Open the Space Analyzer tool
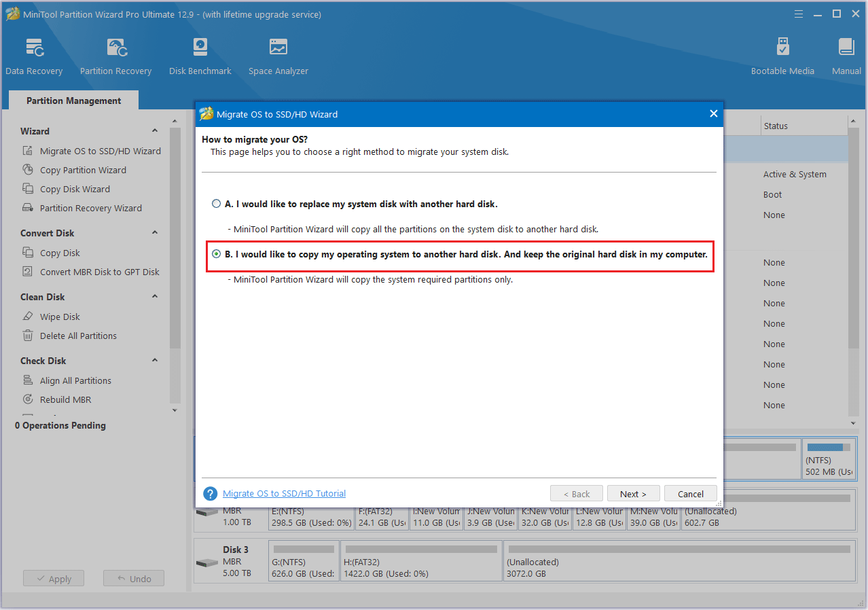The width and height of the screenshot is (868, 610). (x=278, y=56)
